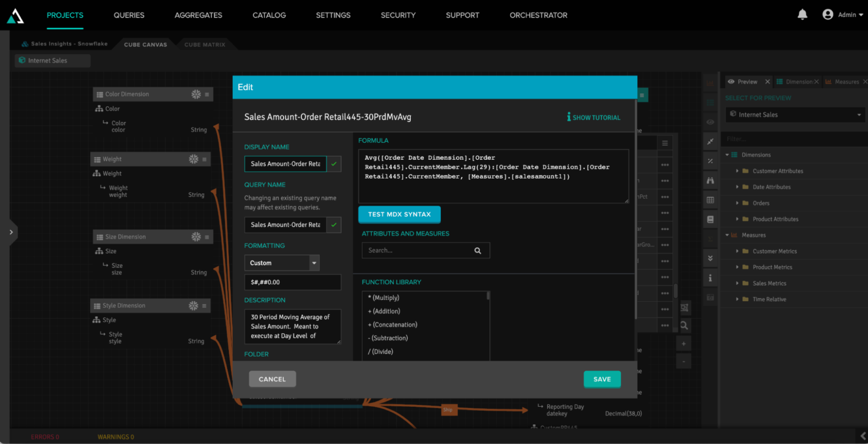Image resolution: width=868 pixels, height=444 pixels.
Task: Open the Custom formatting dropdown
Action: coord(282,263)
